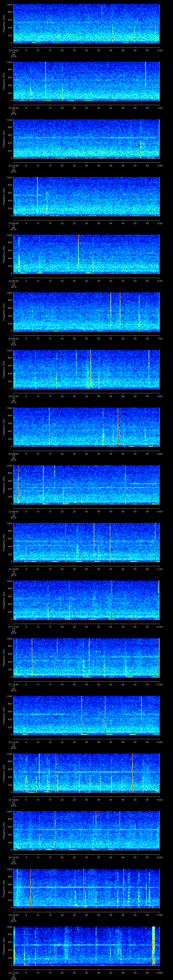Image resolution: width=173 pixels, height=980 pixels.
Task: Click the spectrogram panel starting at 23:08:00
Action: (x=87, y=427)
